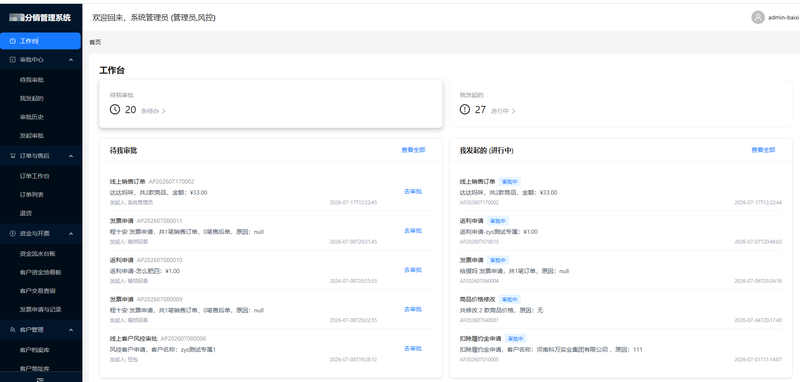Open 客户地址库 in the sidebar

pos(35,368)
